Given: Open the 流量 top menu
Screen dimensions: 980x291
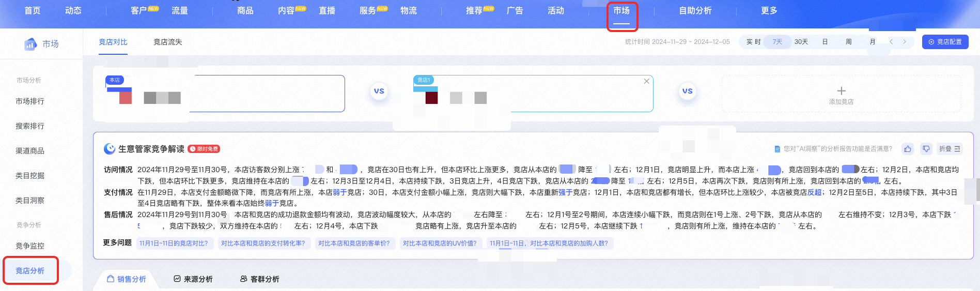Looking at the screenshot, I should [x=180, y=10].
